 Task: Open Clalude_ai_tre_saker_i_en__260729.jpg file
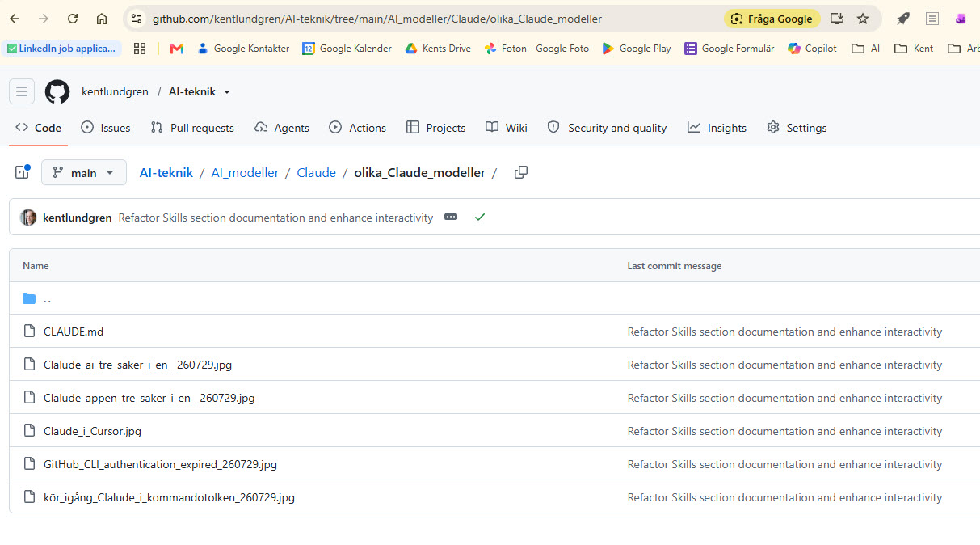point(137,365)
